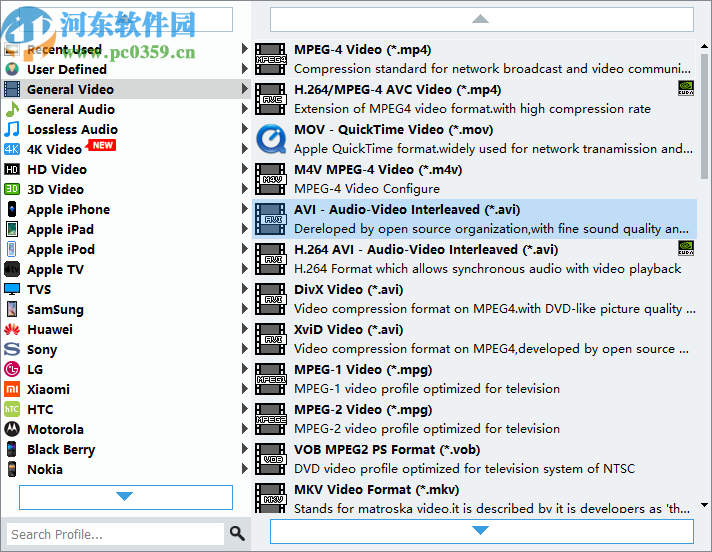Click the General Audio green note icon
712x552 pixels.
tap(12, 109)
